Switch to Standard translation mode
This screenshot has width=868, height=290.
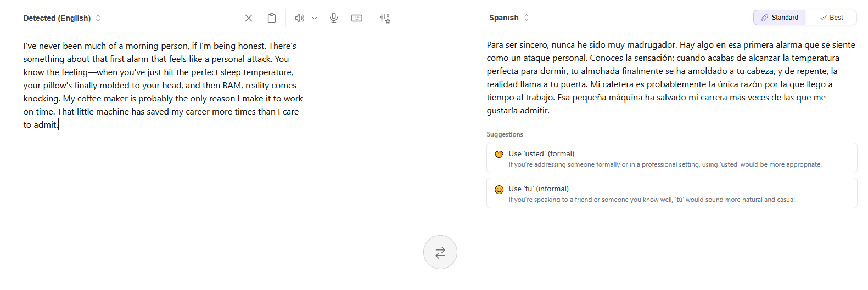pyautogui.click(x=780, y=18)
